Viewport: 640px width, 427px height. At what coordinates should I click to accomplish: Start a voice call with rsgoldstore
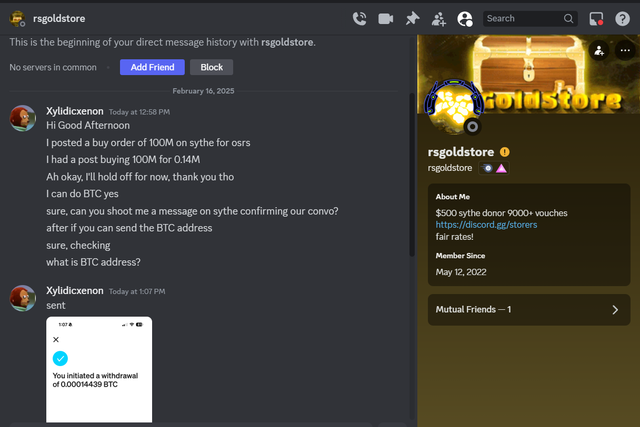pos(359,19)
